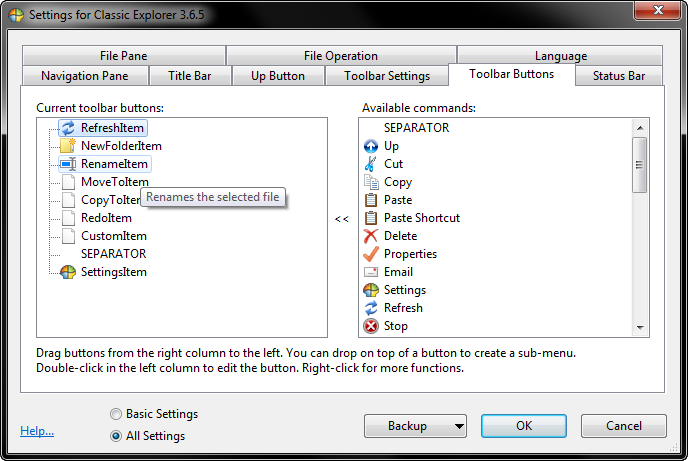Select the Email command text
688x461 pixels.
(x=398, y=272)
